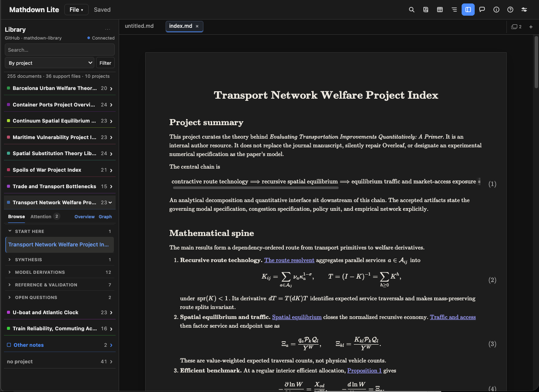The width and height of the screenshot is (539, 392).
Task: Expand Barcelona Urban Welfare project
Action: (x=60, y=88)
